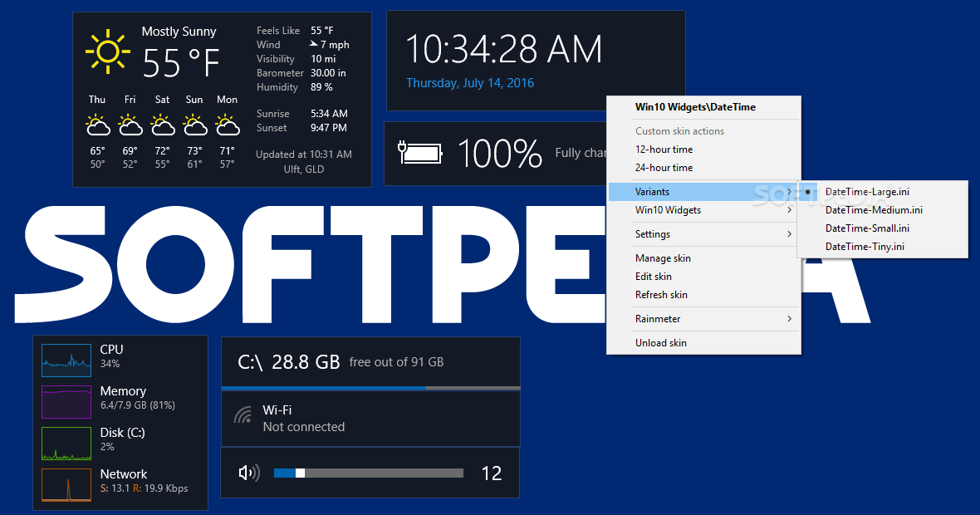Click the Updated at 10:31 AM text
This screenshot has width=980, height=515.
point(304,154)
